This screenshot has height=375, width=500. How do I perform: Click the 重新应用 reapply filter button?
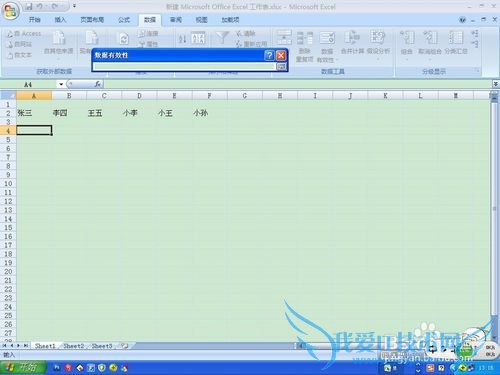click(252, 44)
